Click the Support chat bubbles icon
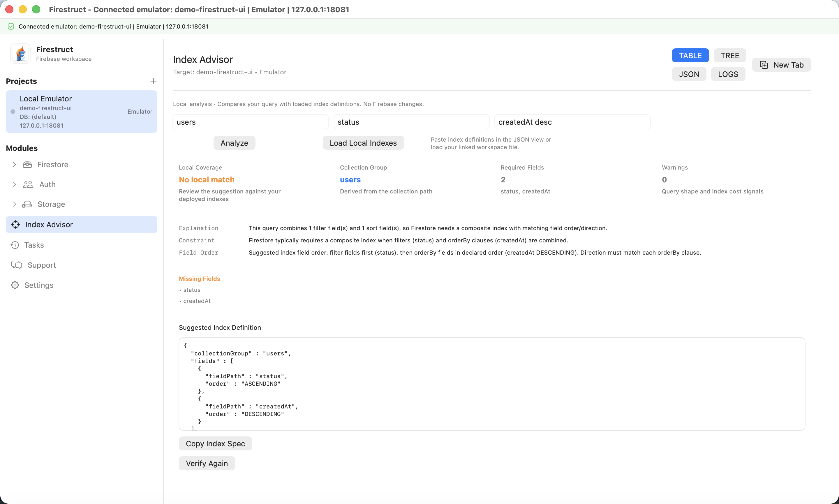Viewport: 839px width, 504px height. point(17,265)
